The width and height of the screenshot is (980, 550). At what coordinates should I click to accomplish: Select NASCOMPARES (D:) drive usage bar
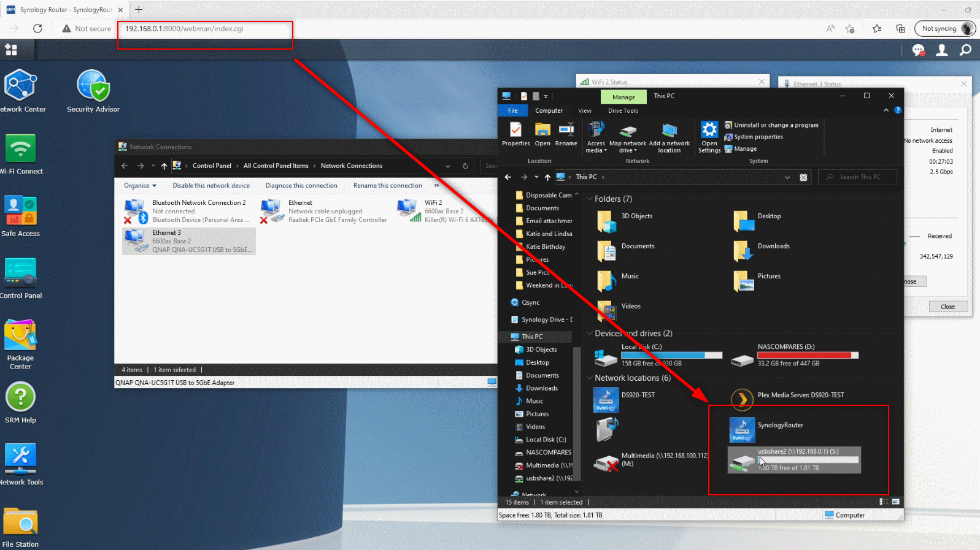pos(808,356)
